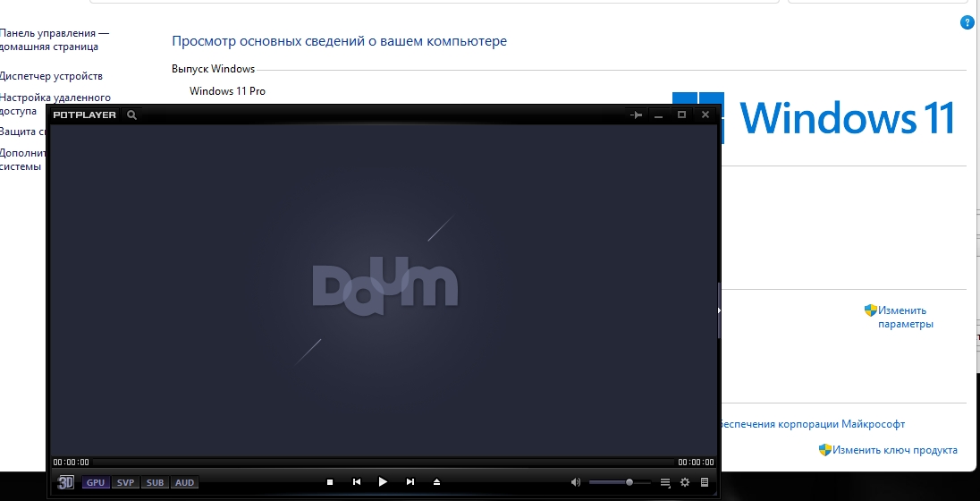Open Microsoft software license terms link
The image size is (980, 501).
813,424
